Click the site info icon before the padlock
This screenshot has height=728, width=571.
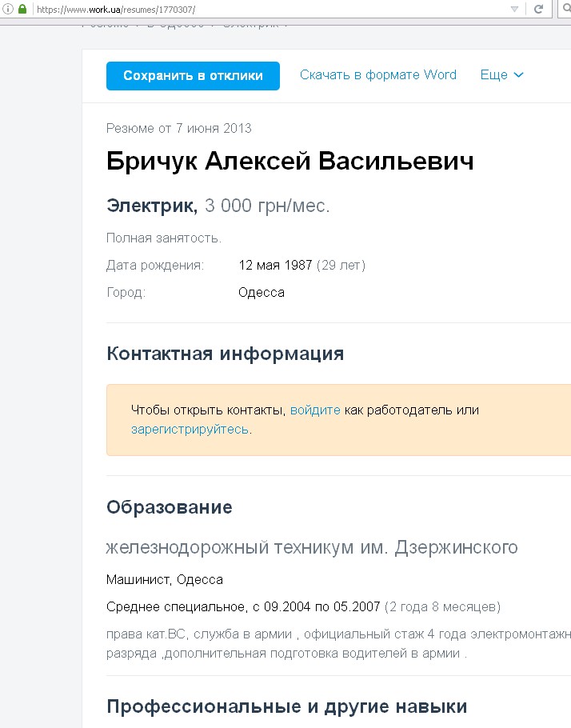(8, 10)
